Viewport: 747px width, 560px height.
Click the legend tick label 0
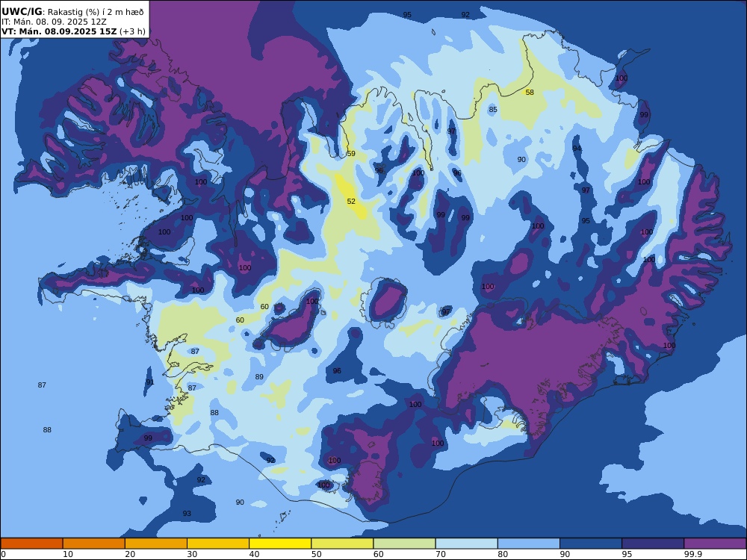3,554
